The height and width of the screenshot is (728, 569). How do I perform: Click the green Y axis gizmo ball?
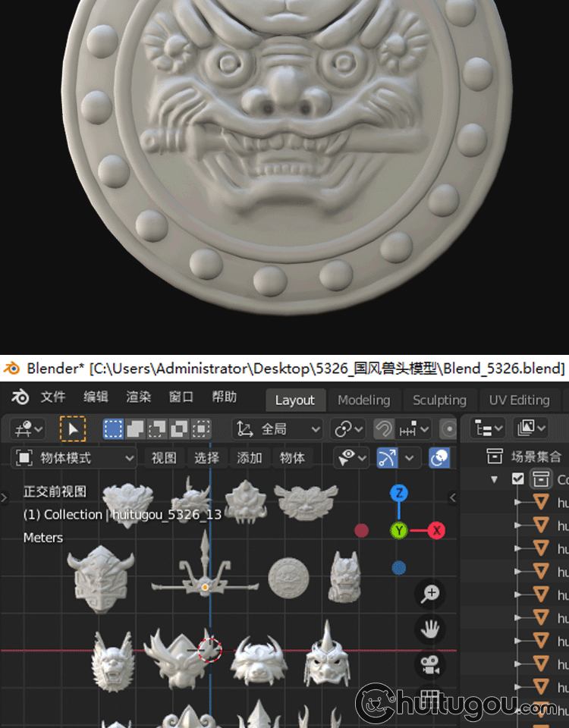(399, 530)
